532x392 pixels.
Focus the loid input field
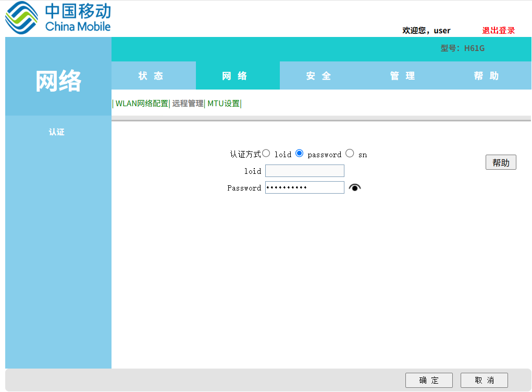(305, 171)
